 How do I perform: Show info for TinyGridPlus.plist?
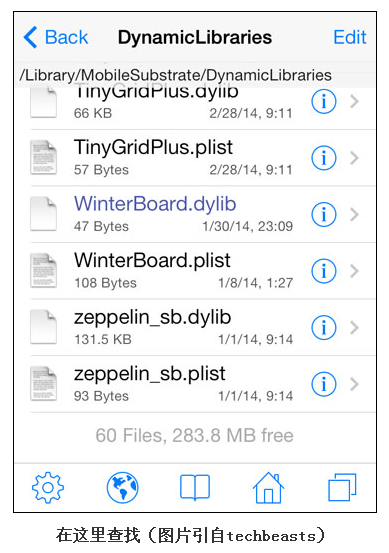click(324, 158)
